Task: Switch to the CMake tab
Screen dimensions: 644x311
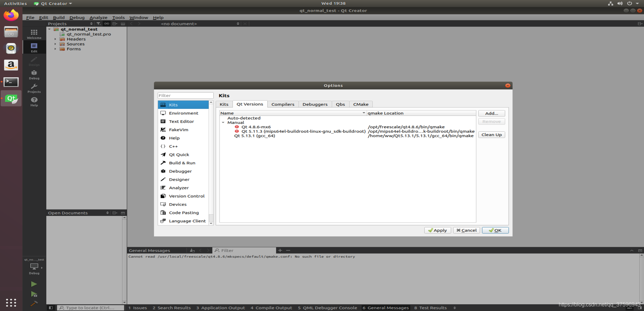Action: point(361,104)
